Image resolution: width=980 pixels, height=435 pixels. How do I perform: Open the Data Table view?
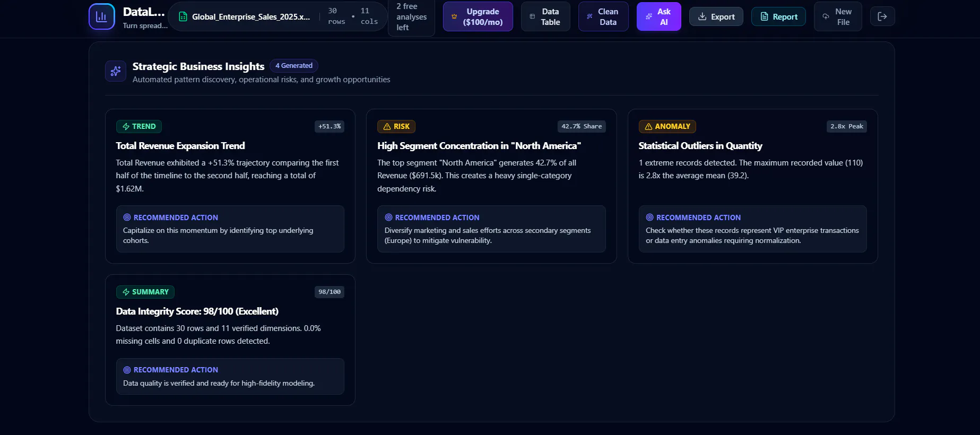545,16
